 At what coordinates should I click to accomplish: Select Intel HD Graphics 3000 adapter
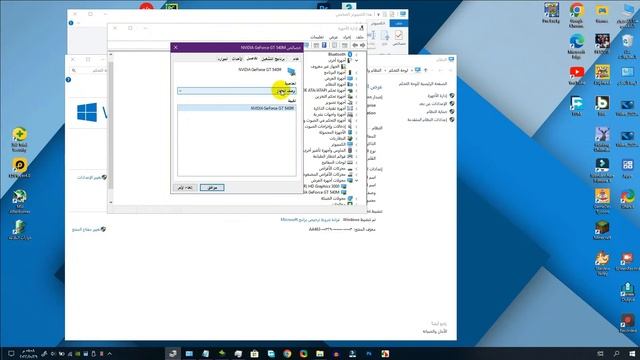(324, 186)
